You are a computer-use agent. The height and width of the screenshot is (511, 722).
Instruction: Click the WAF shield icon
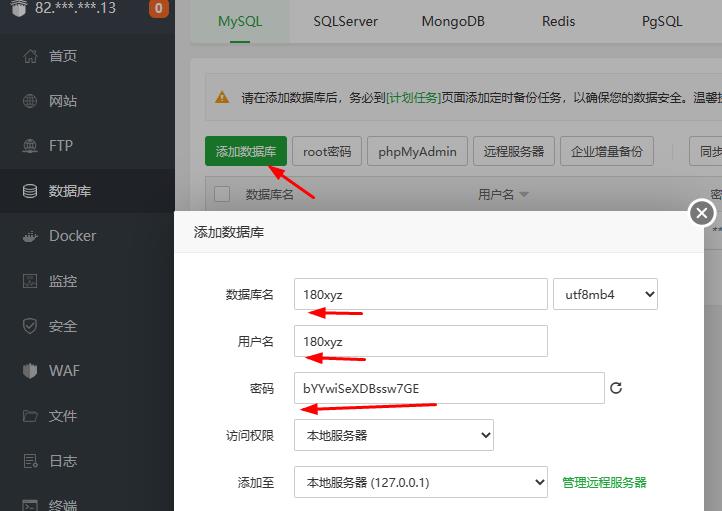(x=30, y=371)
